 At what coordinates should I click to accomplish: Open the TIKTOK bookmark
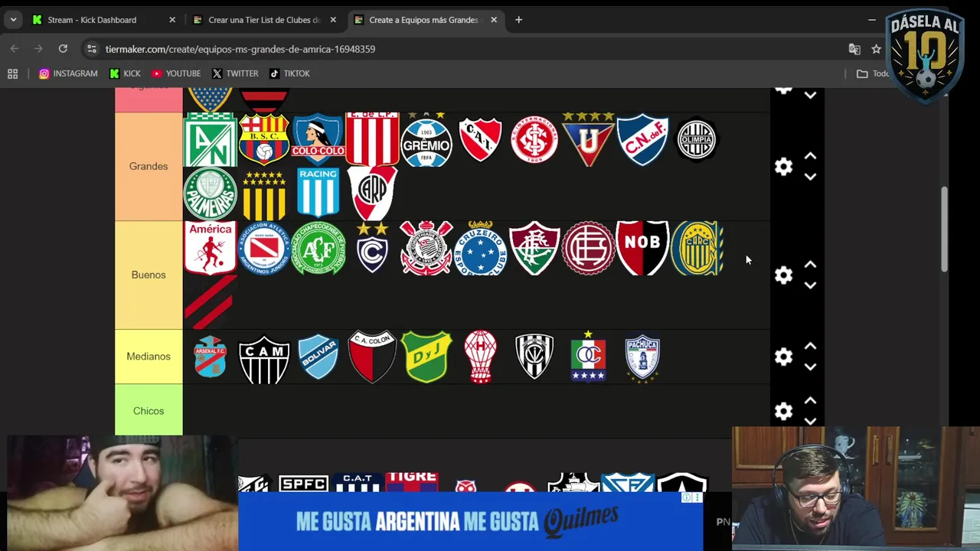click(289, 73)
